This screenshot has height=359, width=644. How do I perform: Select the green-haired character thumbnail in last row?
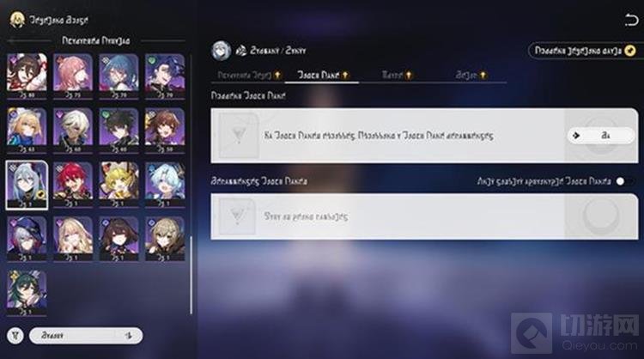pos(27,293)
